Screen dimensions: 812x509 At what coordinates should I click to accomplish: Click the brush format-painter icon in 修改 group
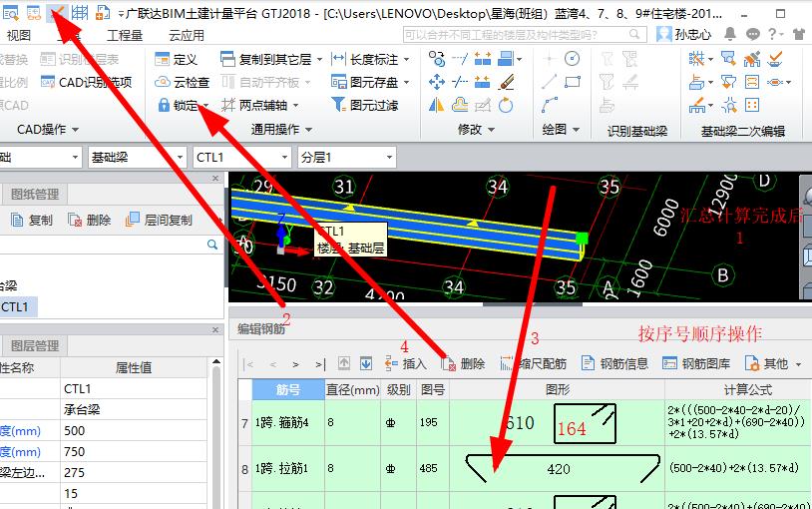[506, 82]
